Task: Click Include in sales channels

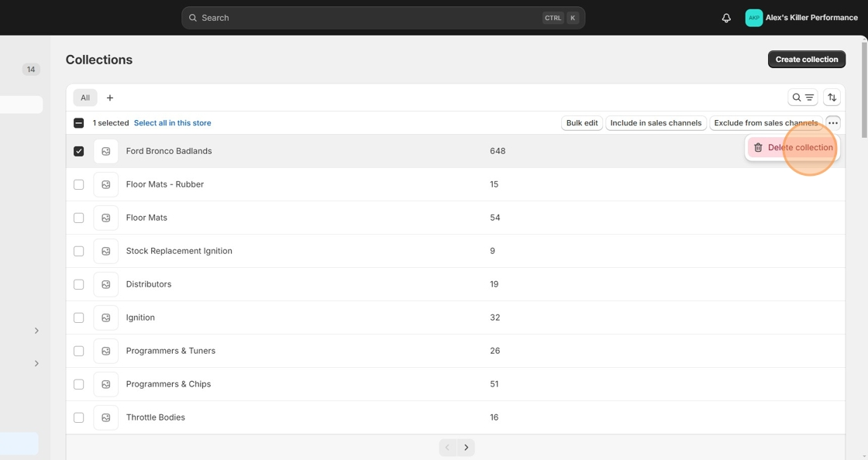Action: (656, 122)
